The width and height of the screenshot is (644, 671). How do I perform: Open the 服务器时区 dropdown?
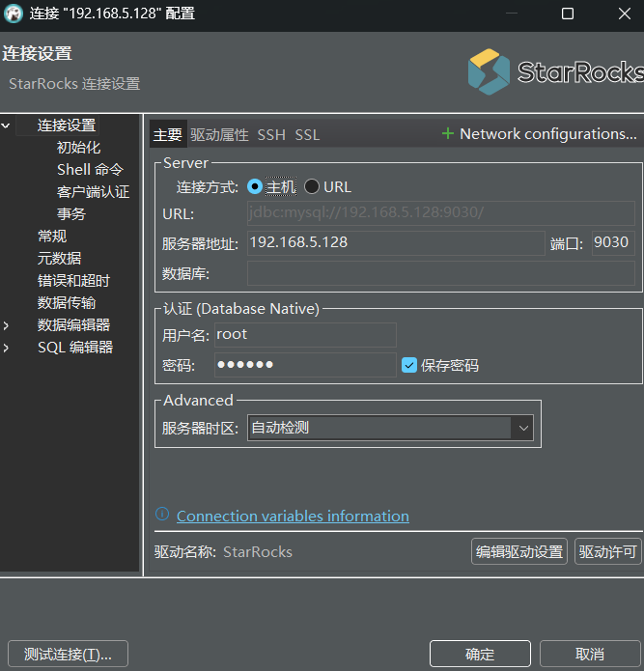coord(523,428)
